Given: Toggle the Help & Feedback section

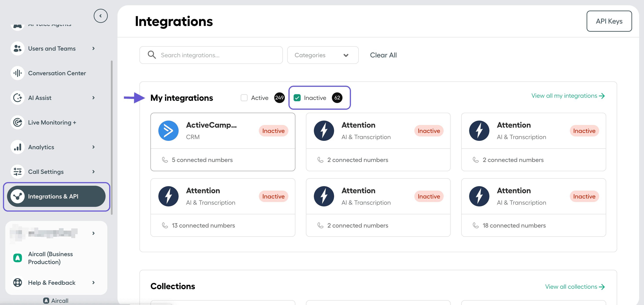Looking at the screenshot, I should [51, 283].
